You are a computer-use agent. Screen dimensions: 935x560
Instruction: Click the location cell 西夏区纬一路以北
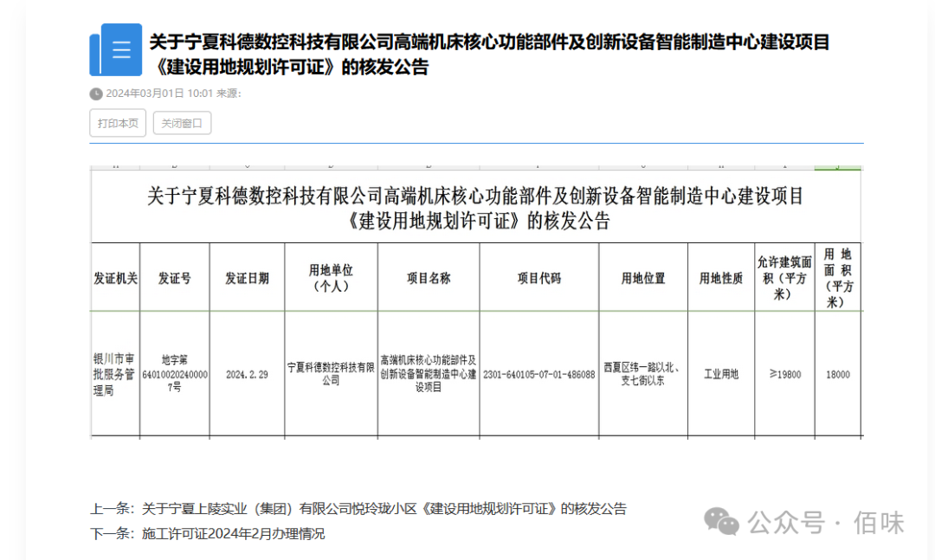tap(642, 374)
